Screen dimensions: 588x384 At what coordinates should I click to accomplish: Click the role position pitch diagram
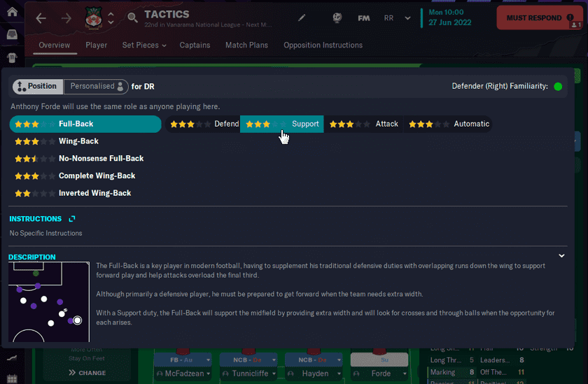tap(49, 302)
